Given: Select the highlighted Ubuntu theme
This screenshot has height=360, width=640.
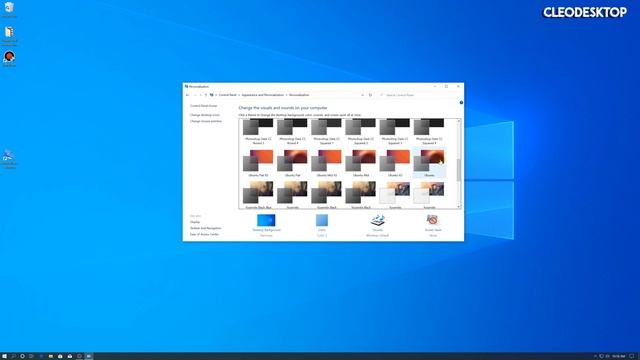Looking at the screenshot, I should (x=429, y=163).
